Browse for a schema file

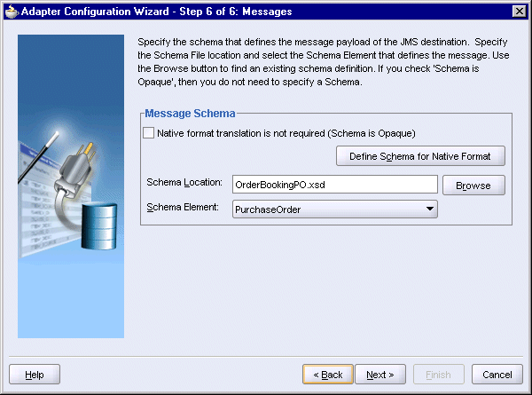point(473,186)
